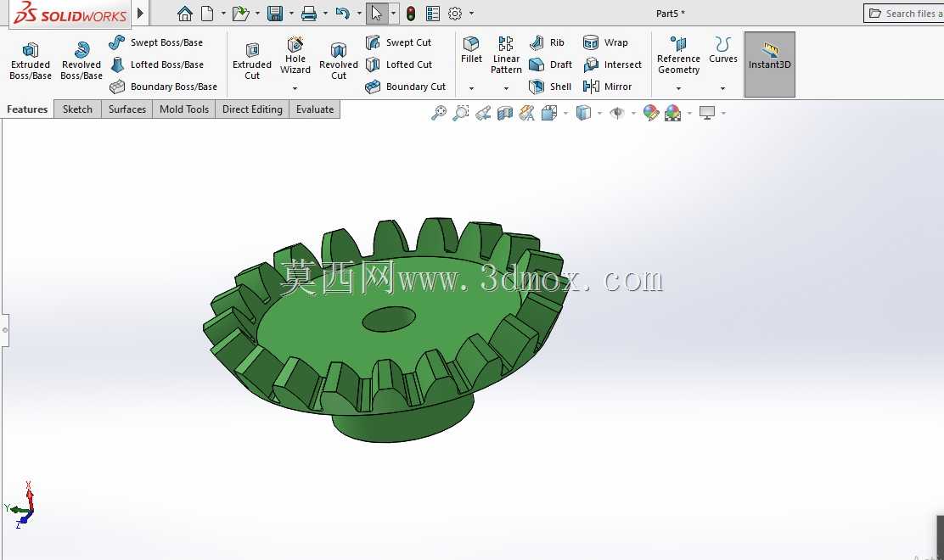The height and width of the screenshot is (560, 944).
Task: Activate the Select cursor tool
Action: [377, 14]
